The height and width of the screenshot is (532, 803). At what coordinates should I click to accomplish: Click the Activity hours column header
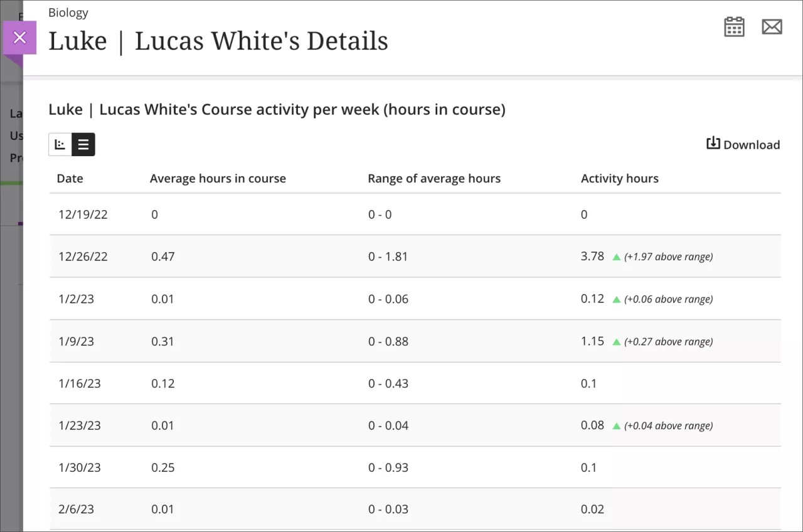click(x=620, y=178)
